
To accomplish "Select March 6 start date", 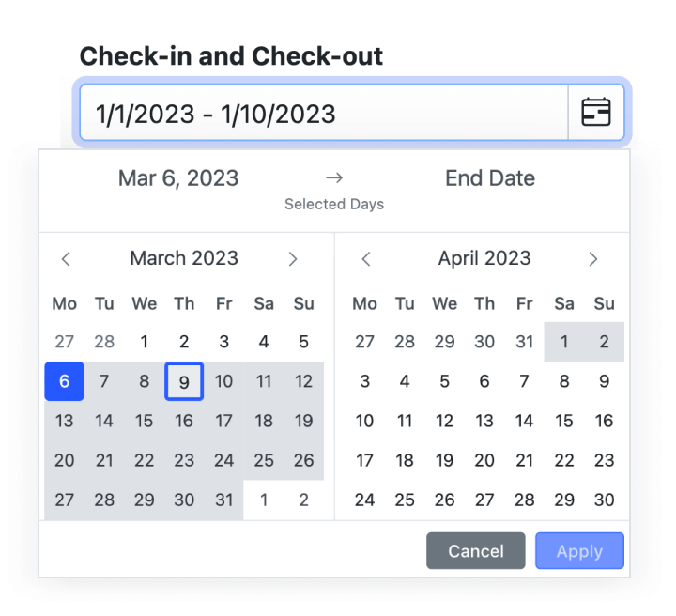I will pos(65,381).
